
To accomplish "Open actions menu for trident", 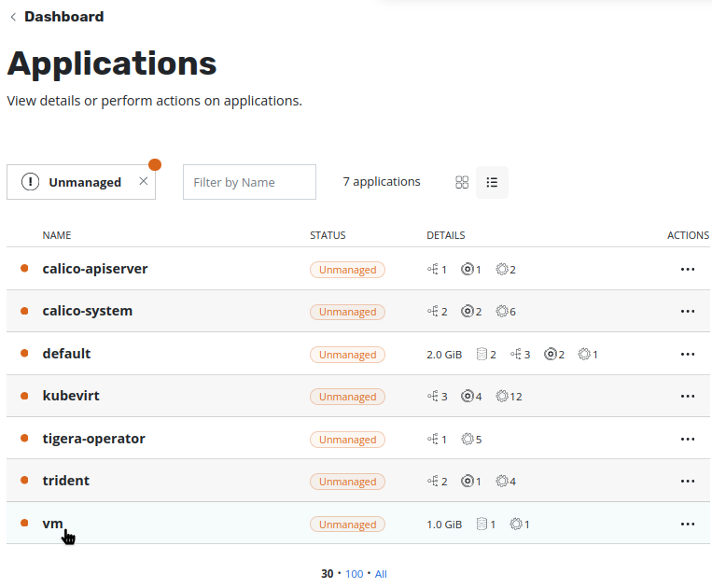I will [x=688, y=482].
